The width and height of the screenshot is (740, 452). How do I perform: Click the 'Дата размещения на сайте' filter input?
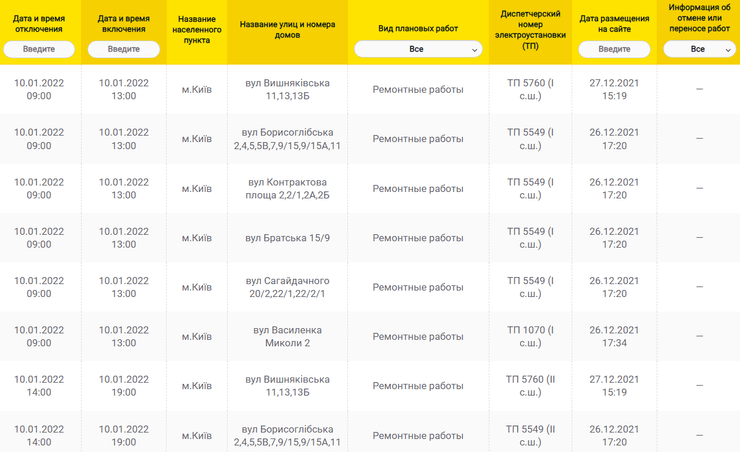point(614,49)
